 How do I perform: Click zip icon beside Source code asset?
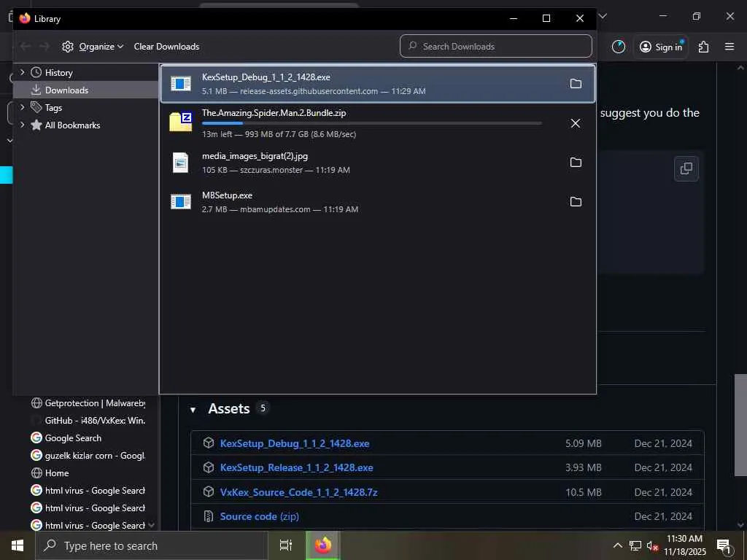click(x=208, y=516)
